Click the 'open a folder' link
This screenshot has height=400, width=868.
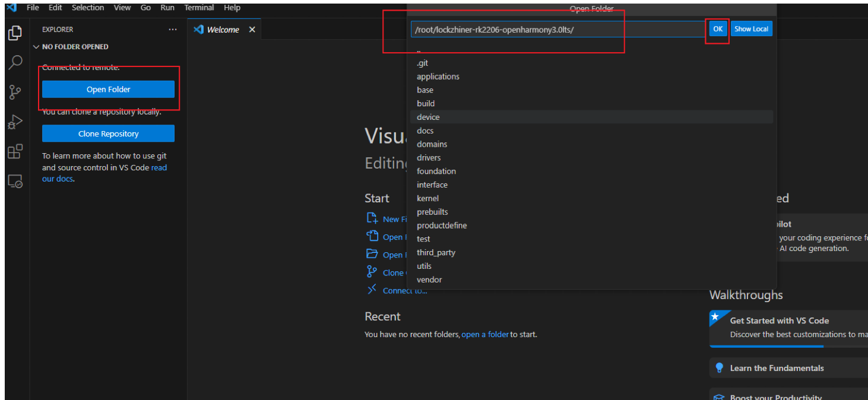click(484, 335)
